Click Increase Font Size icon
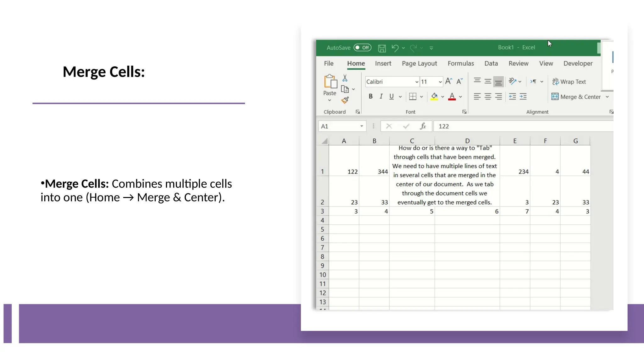Screen dimensions: 644x362 pyautogui.click(x=449, y=81)
